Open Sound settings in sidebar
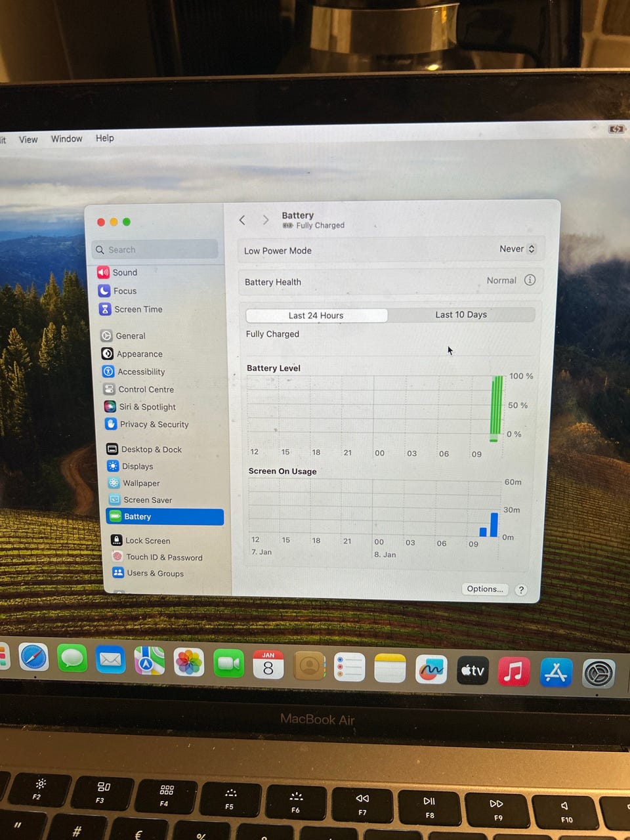Viewport: 630px width, 840px height. tap(118, 272)
